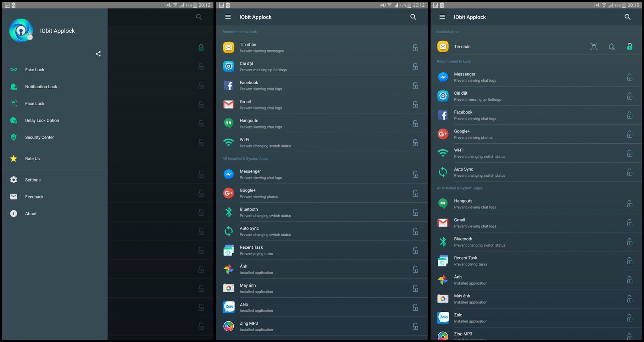The image size is (644, 342).
Task: Lock Messenger on the right screen
Action: (x=630, y=77)
